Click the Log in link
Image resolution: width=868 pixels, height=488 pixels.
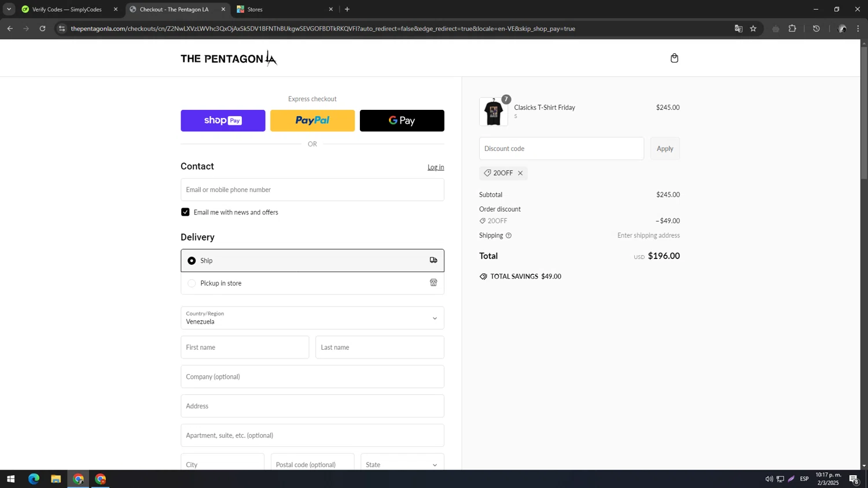(435, 167)
